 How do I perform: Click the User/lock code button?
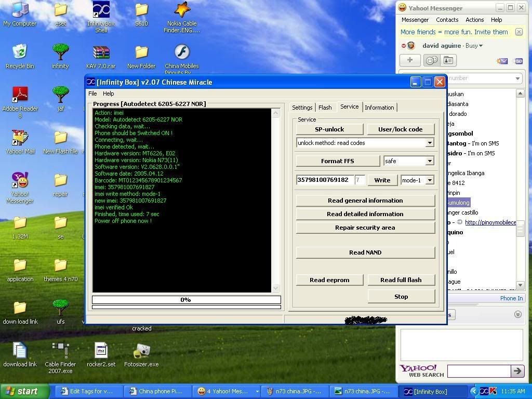pyautogui.click(x=401, y=129)
